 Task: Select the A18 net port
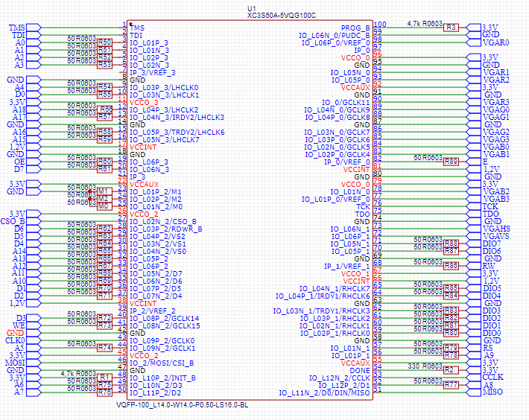(34, 109)
